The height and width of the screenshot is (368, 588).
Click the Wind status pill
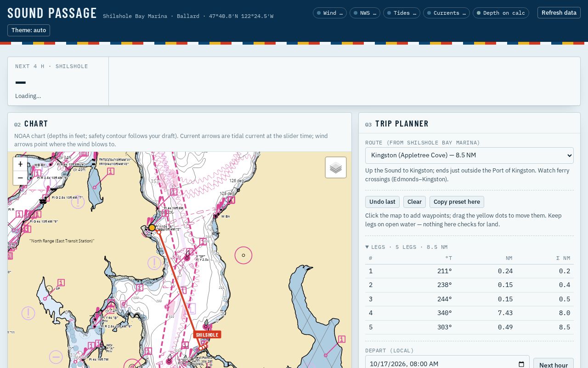click(330, 13)
